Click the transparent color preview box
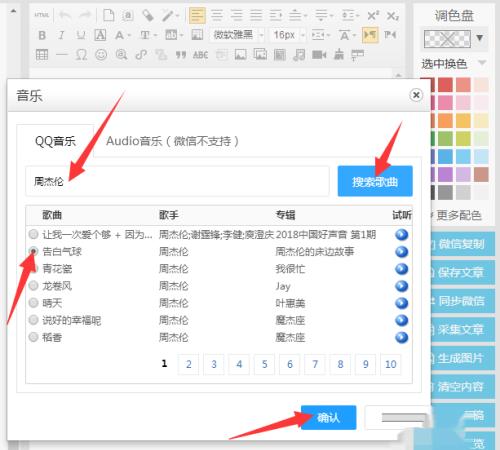This screenshot has height=450, width=500. tap(447, 39)
